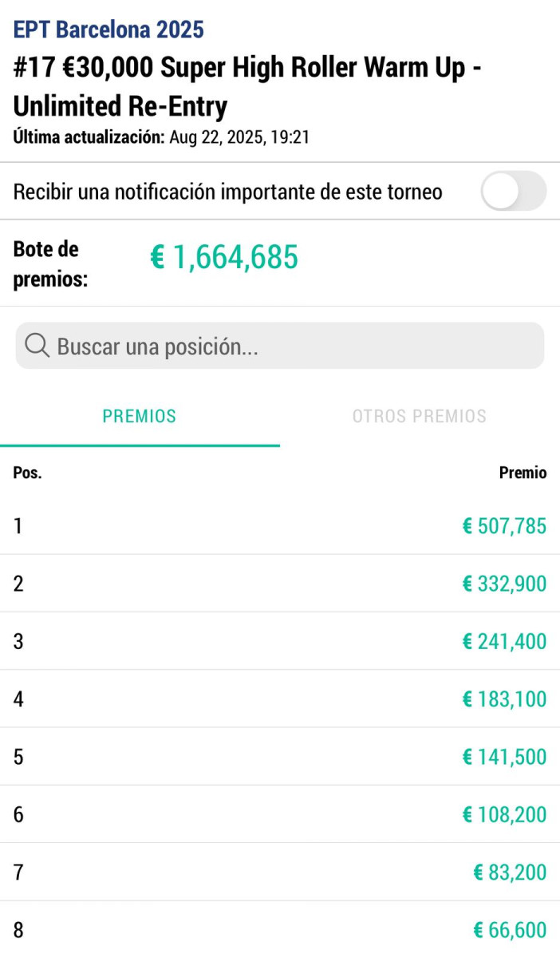Tap the position 7 row with €83,200
The height and width of the screenshot is (958, 560).
[280, 873]
